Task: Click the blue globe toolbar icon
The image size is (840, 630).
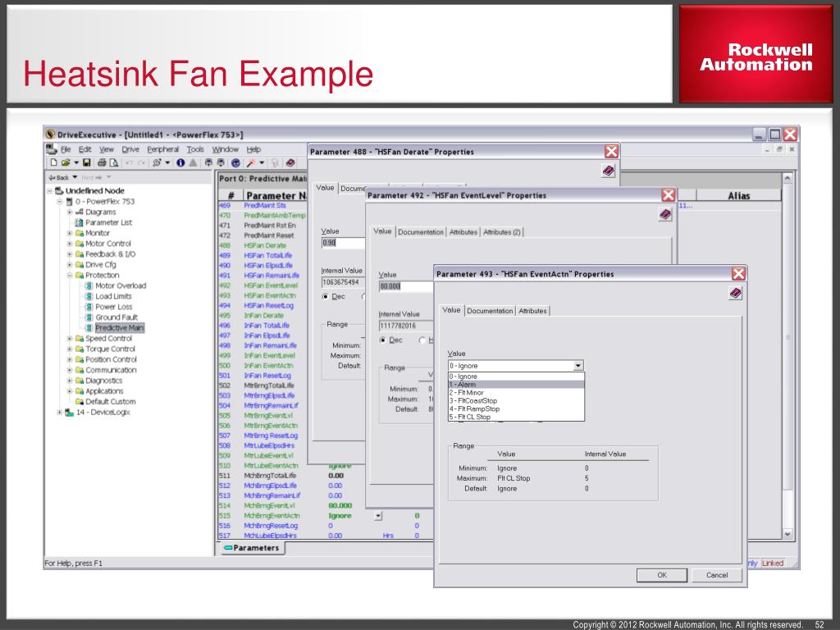Action: (235, 162)
